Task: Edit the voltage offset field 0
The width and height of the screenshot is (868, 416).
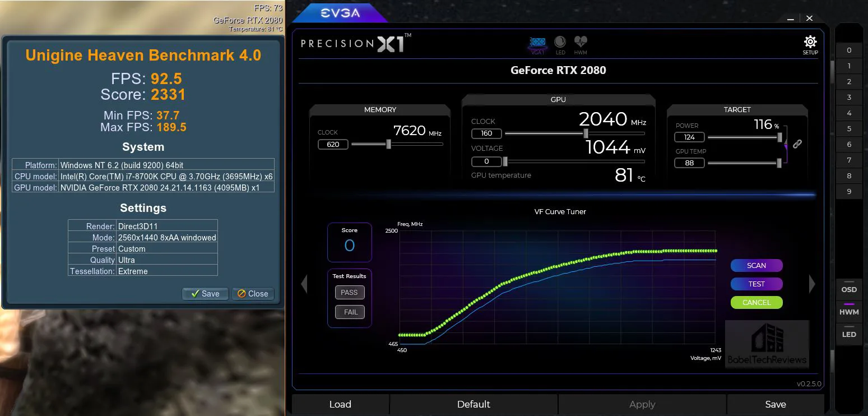Action: pos(486,161)
